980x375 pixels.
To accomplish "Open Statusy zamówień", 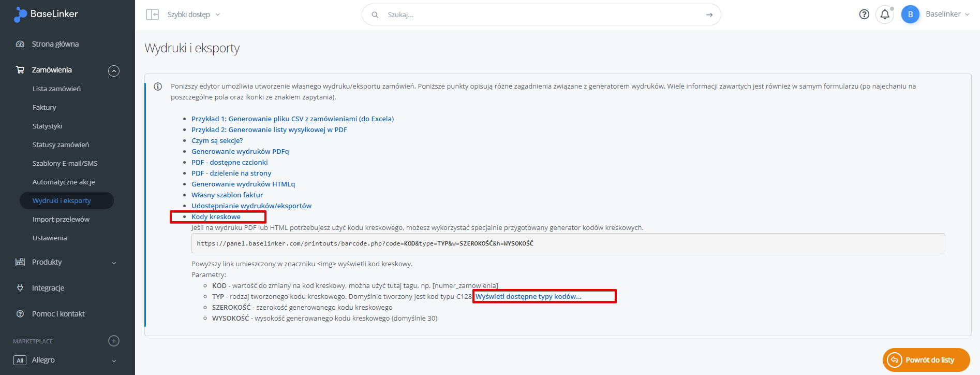I will pos(61,145).
